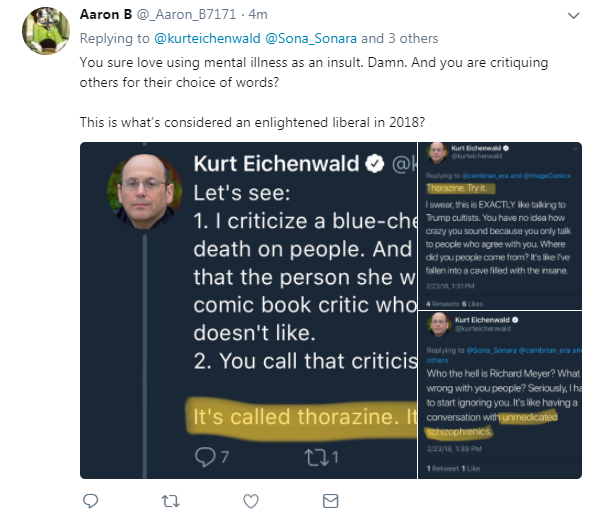This screenshot has width=605, height=510.
Task: Send tweet via direct message envelope icon
Action: (x=331, y=501)
